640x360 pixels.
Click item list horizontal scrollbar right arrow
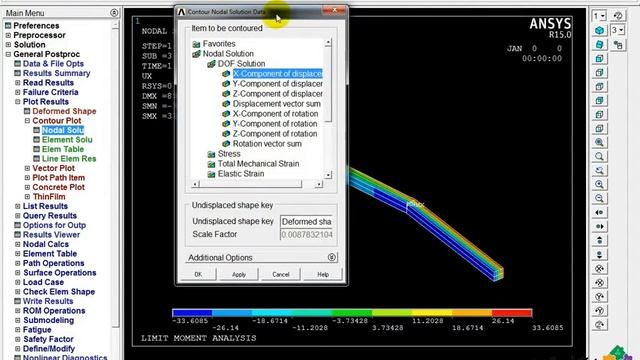click(x=319, y=184)
